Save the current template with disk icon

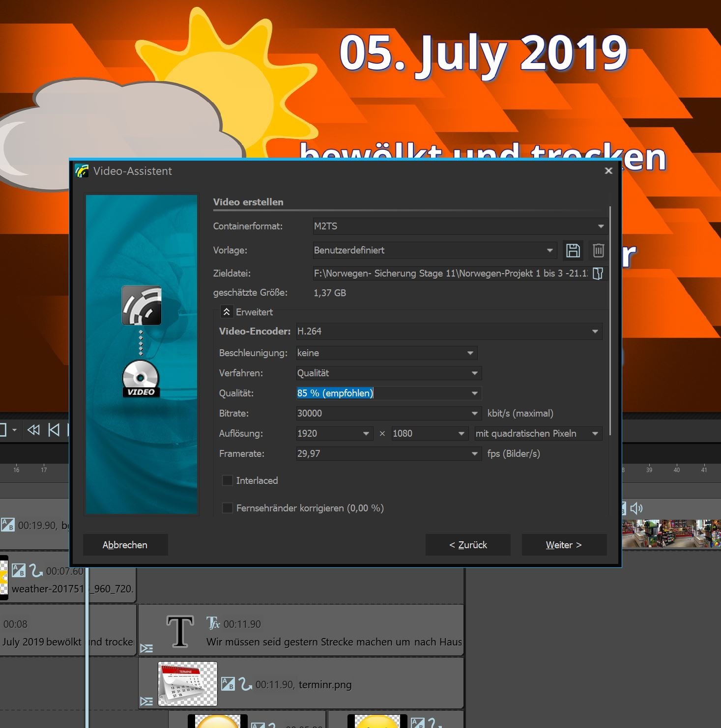click(x=573, y=251)
